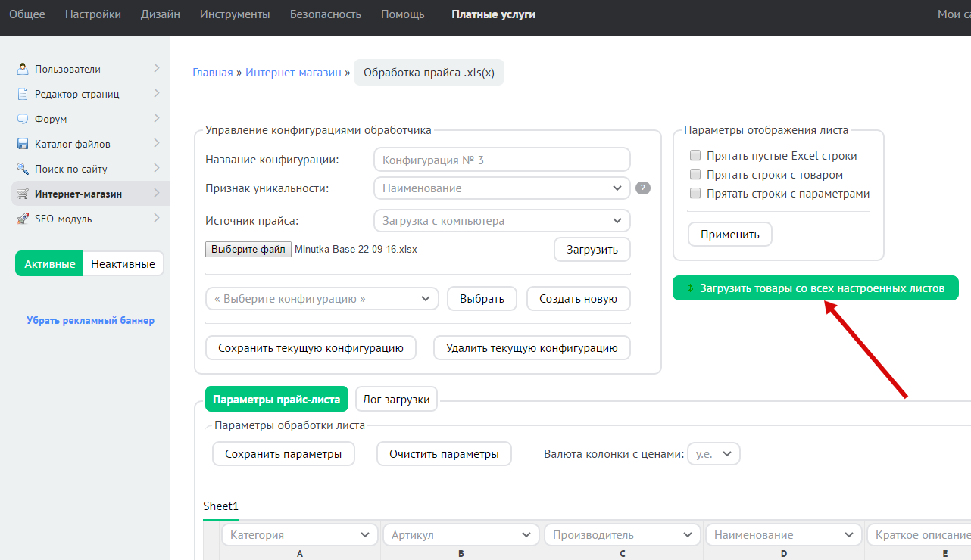Click the SEO module rocket icon
The height and width of the screenshot is (560, 971).
click(x=23, y=219)
